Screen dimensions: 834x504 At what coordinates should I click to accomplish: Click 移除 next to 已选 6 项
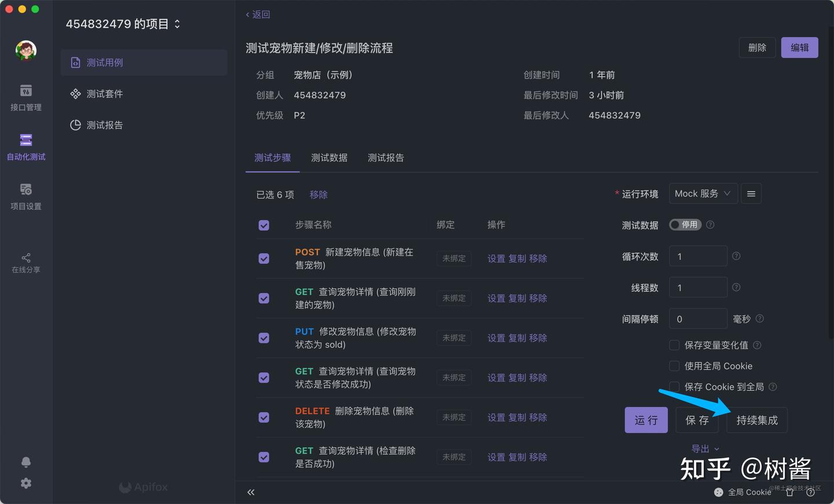319,195
